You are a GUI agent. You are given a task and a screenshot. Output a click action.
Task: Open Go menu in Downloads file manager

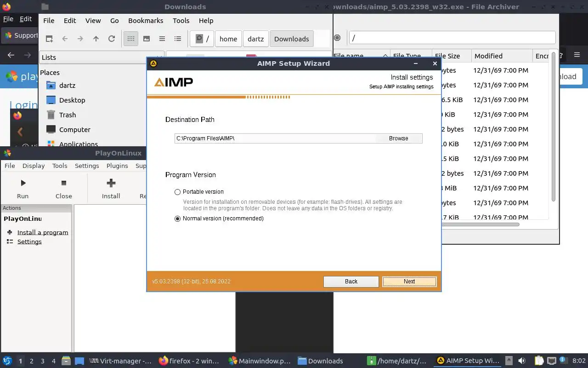(114, 21)
